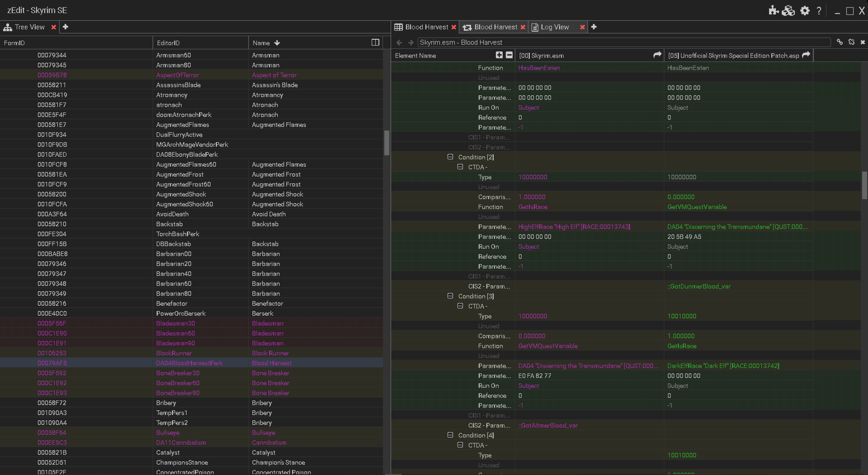
Task: Click the [05] Unofficial Skyrim Special Edition Patch.esp header label
Action: click(x=733, y=56)
